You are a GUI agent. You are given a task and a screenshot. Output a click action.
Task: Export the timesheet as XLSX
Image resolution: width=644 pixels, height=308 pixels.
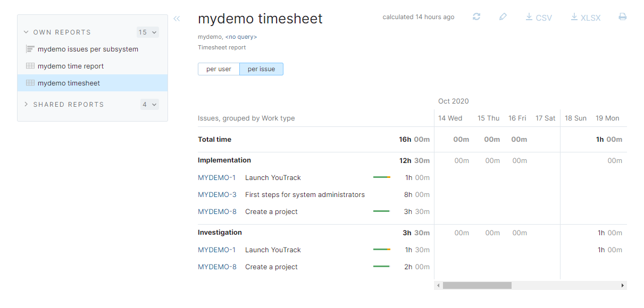pos(586,18)
